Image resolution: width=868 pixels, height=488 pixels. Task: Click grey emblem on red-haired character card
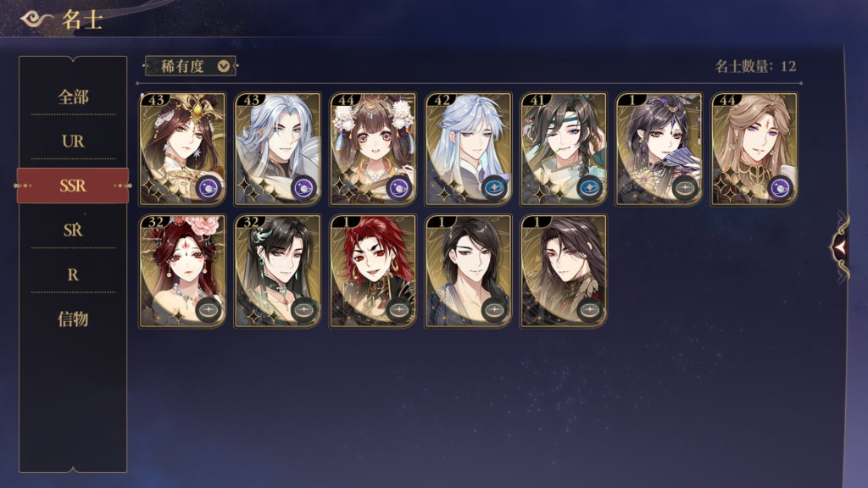[399, 310]
